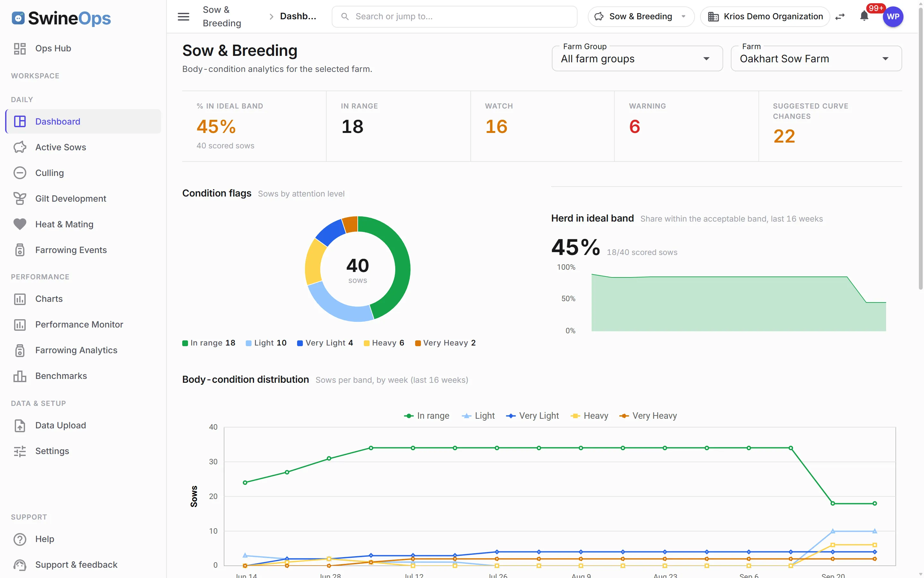Image resolution: width=924 pixels, height=578 pixels.
Task: Click the Dashb... breadcrumb item
Action: 298,16
